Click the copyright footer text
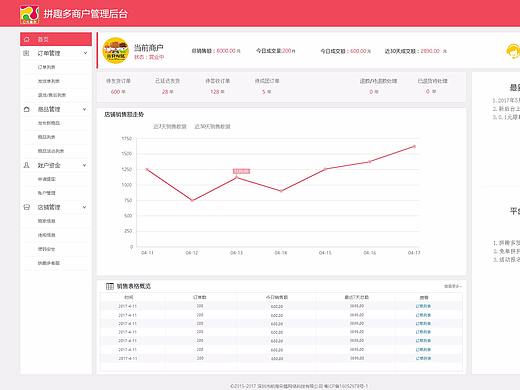Image resolution: width=520 pixels, height=390 pixels. click(x=299, y=386)
